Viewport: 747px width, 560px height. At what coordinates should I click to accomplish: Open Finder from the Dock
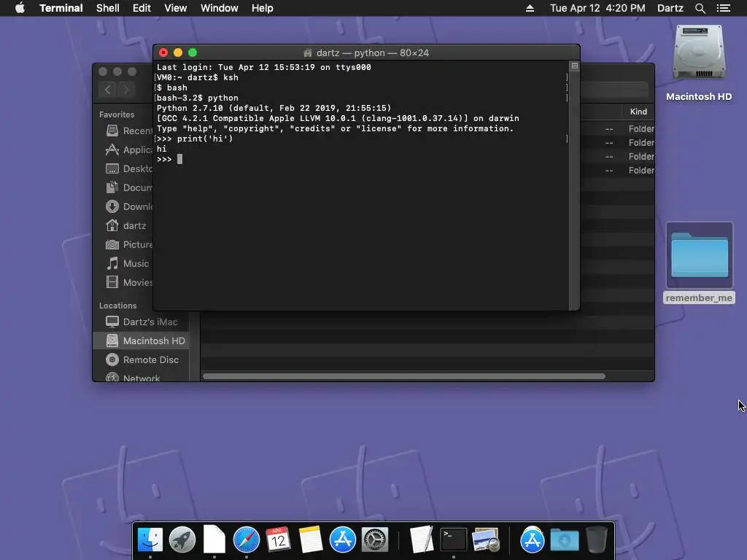(x=150, y=540)
